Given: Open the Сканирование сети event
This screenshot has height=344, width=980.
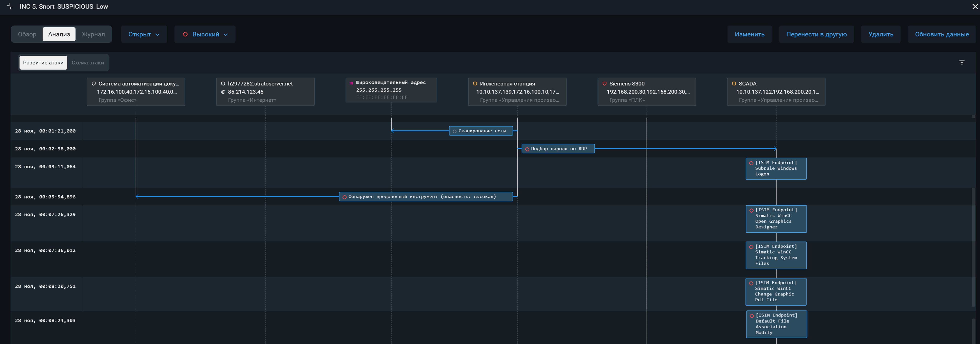Looking at the screenshot, I should (481, 131).
